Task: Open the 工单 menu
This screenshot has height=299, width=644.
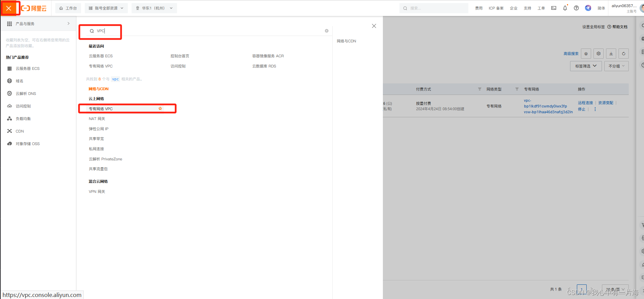Action: point(541,8)
